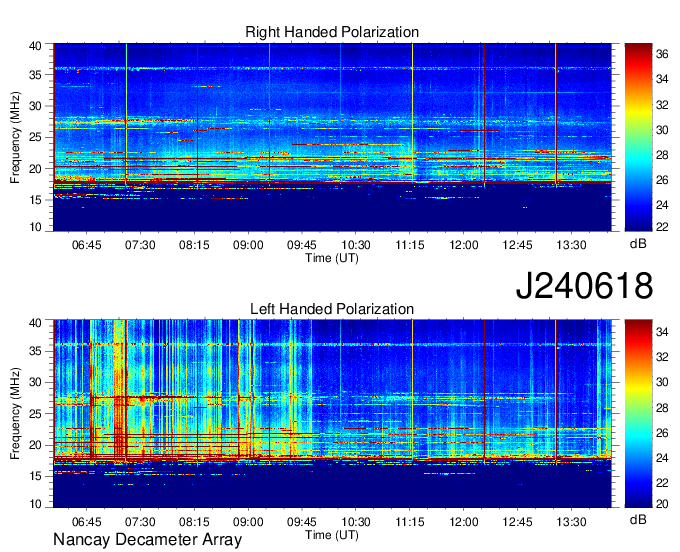The width and height of the screenshot is (680, 552).
Task: Click the 15 MHz tick label on bottom plot
Action: [x=36, y=476]
